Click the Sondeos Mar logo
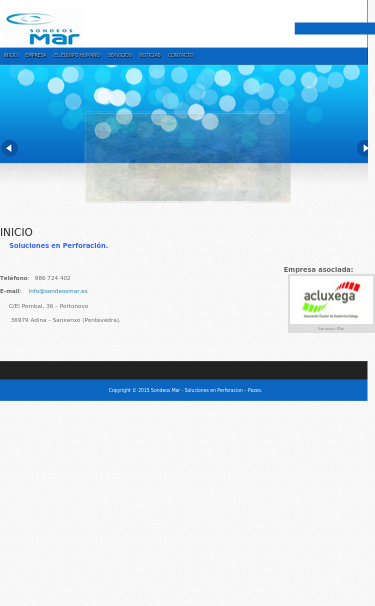Viewport: 375px width, 606px height. point(43,28)
